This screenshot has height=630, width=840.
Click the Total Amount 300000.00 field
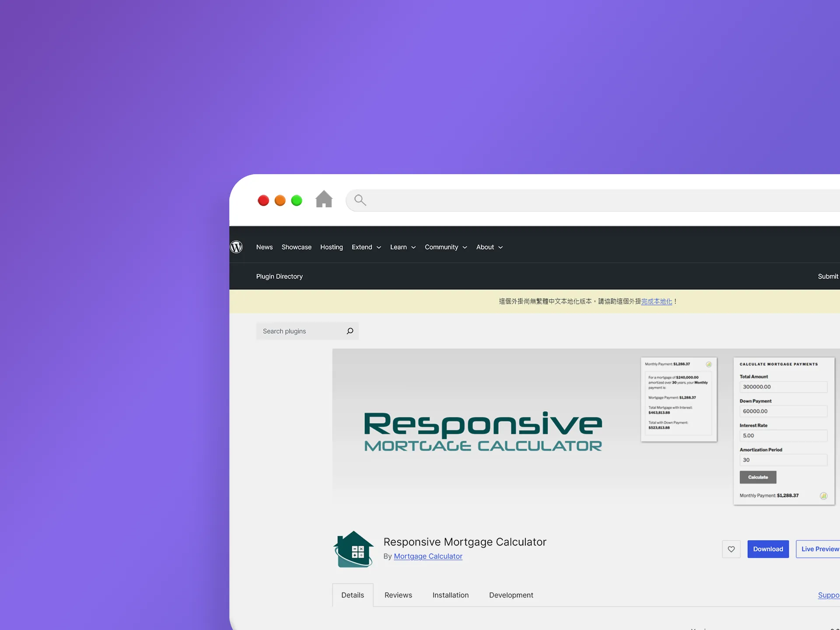784,387
